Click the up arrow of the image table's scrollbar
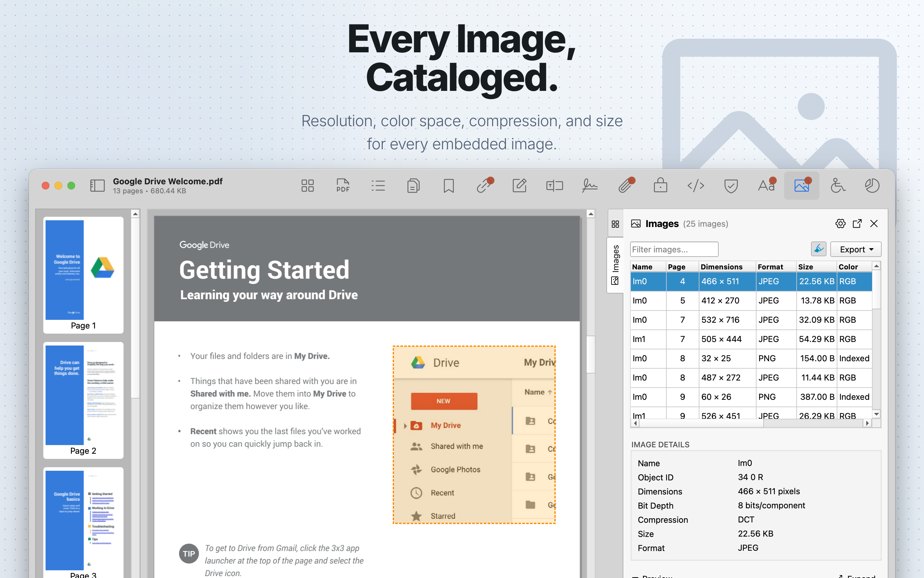Image resolution: width=924 pixels, height=578 pixels. [877, 266]
